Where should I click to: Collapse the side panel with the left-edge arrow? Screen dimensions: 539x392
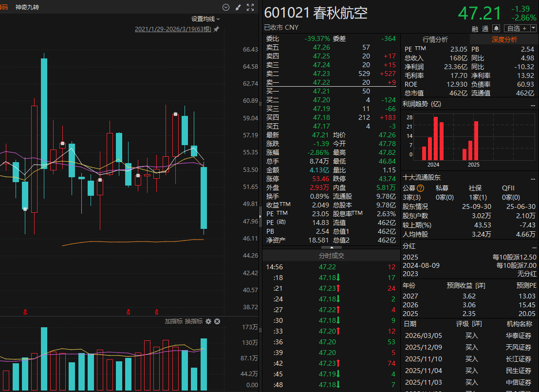[259, 216]
